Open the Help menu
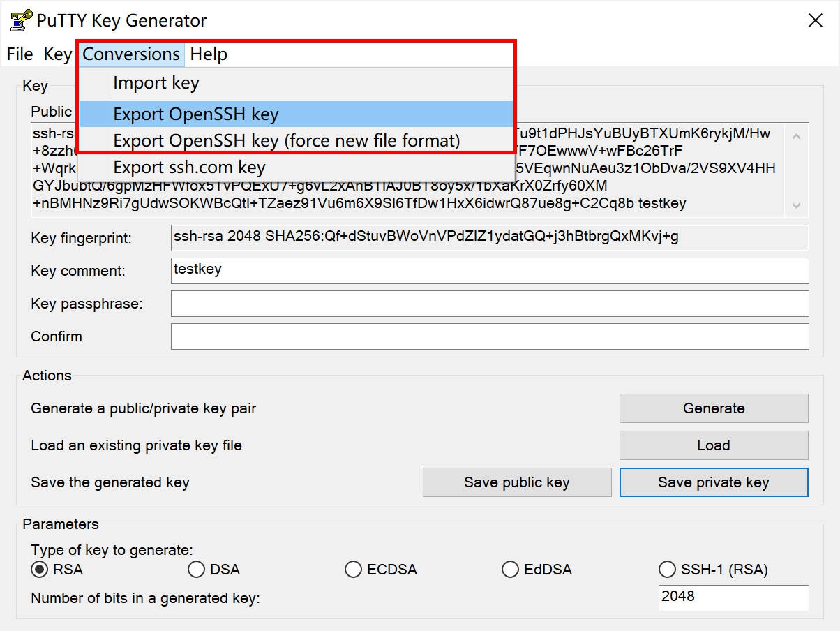The image size is (840, 631). pyautogui.click(x=209, y=54)
